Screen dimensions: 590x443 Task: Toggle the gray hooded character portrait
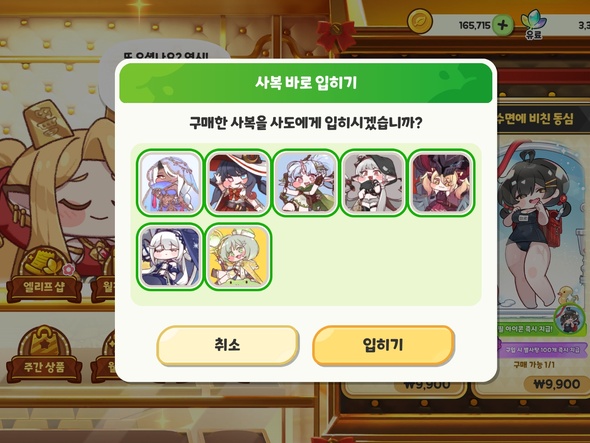pos(373,183)
